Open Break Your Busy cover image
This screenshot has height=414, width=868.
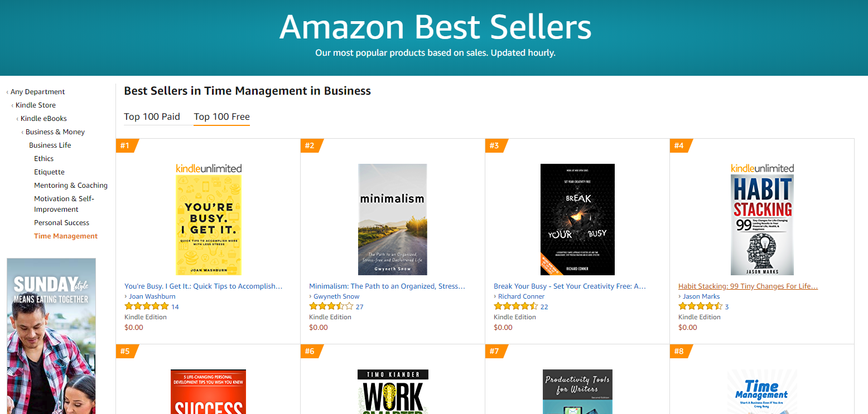577,220
